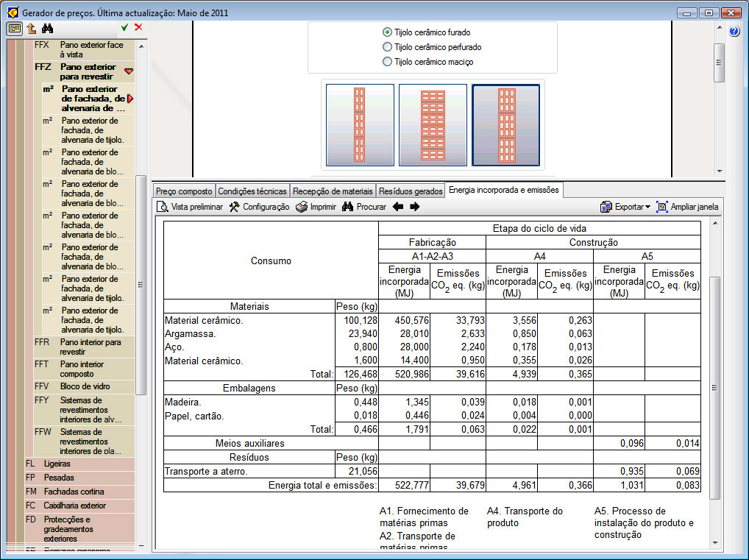Click the binoculars search icon in left panel
Screen dimensions: 749x560
click(x=47, y=29)
